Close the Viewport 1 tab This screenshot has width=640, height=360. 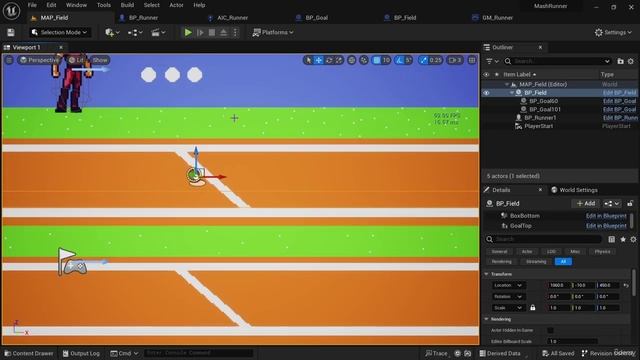[x=61, y=47]
